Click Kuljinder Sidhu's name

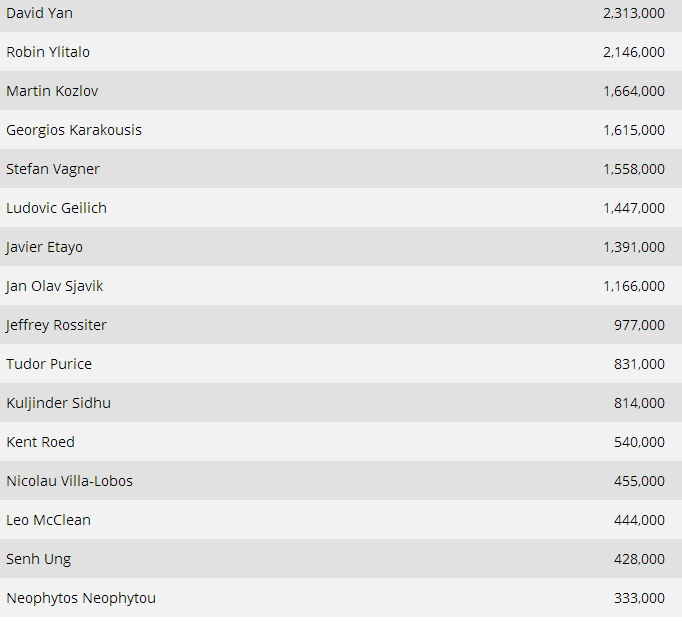tap(58, 403)
